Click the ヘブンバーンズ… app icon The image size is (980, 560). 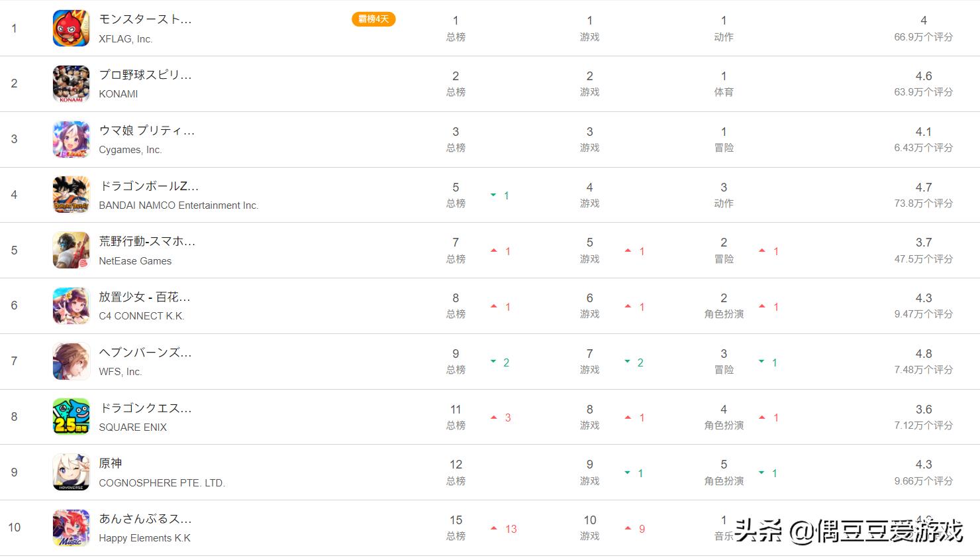click(71, 361)
